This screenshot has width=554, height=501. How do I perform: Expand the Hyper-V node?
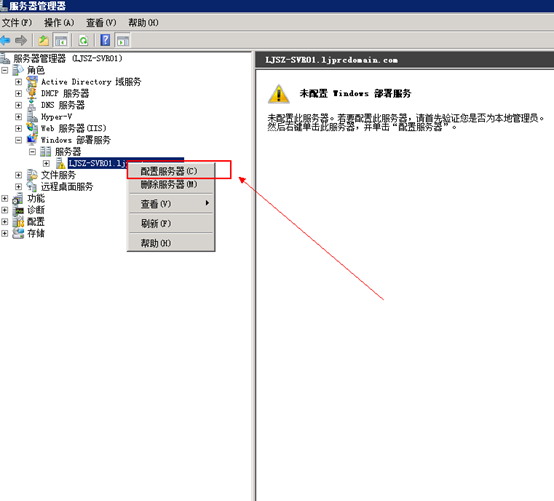pos(18,117)
